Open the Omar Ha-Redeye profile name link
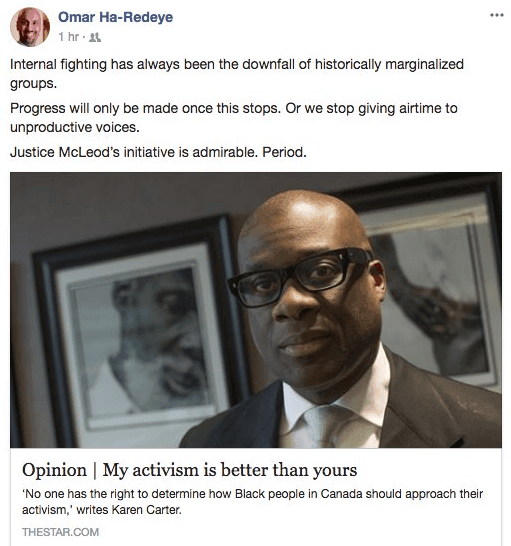511x546 pixels. pyautogui.click(x=115, y=17)
